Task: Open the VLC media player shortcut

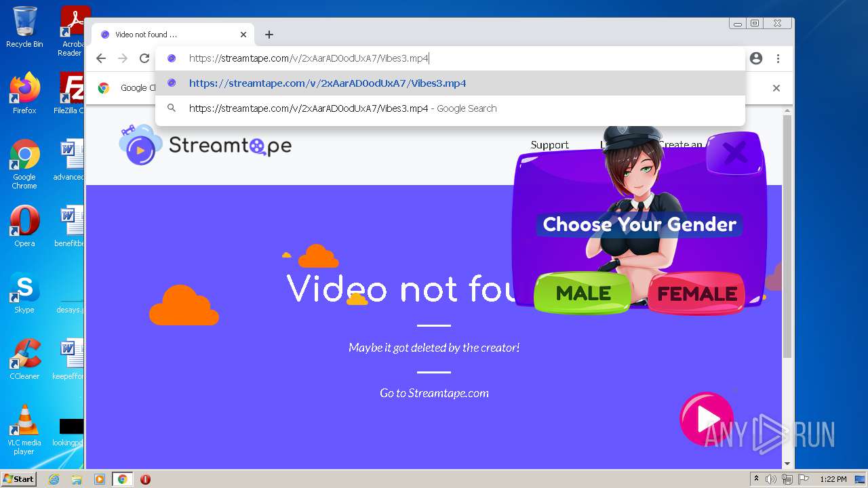Action: click(x=24, y=430)
